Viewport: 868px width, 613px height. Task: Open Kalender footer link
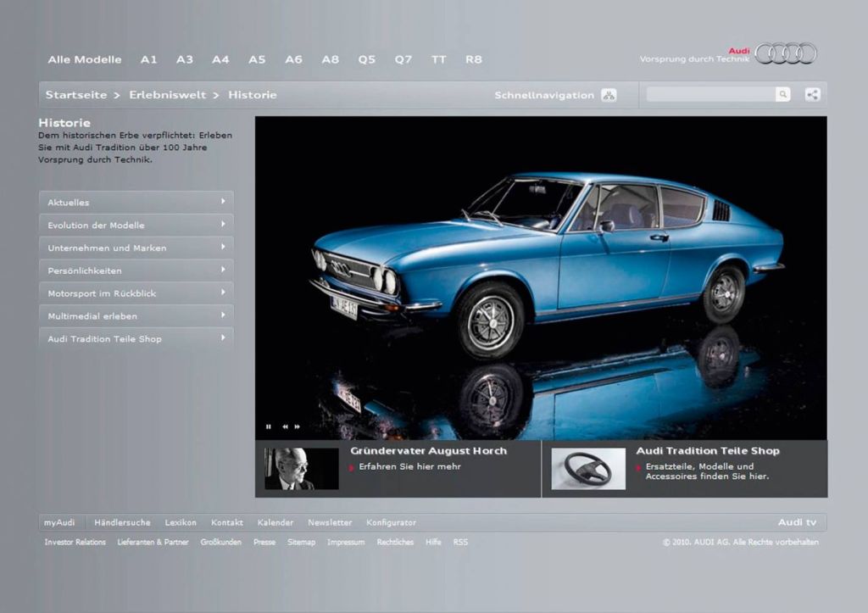coord(275,522)
